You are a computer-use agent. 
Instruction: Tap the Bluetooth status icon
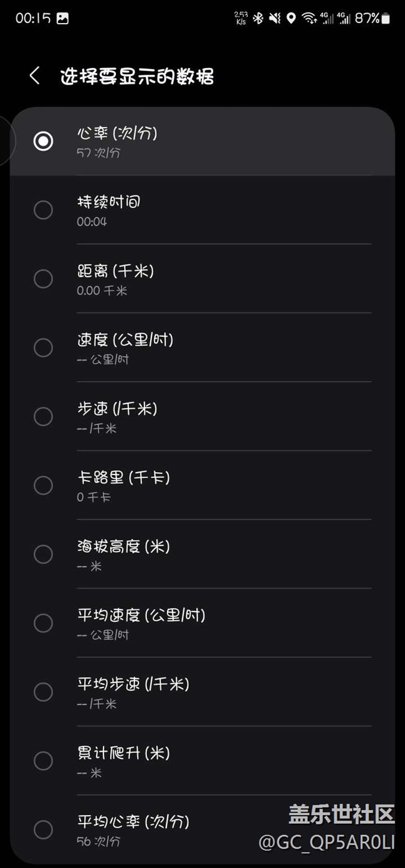(258, 18)
